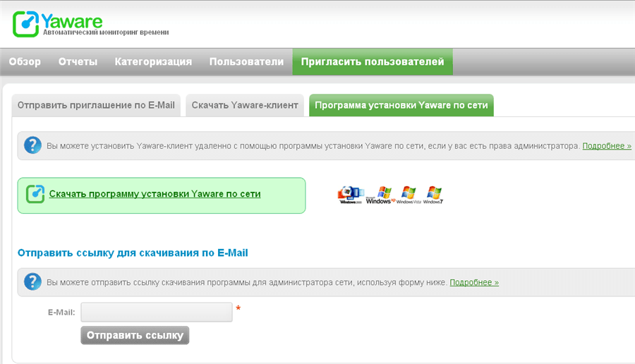Open the Пользователи menu item
Screen dimensions: 635x364
246,61
